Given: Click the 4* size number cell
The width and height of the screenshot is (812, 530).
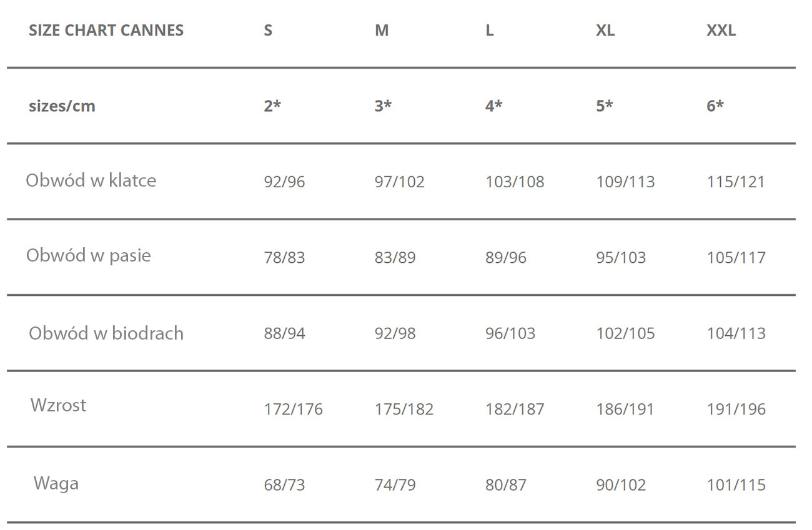Looking at the screenshot, I should click(x=493, y=106).
